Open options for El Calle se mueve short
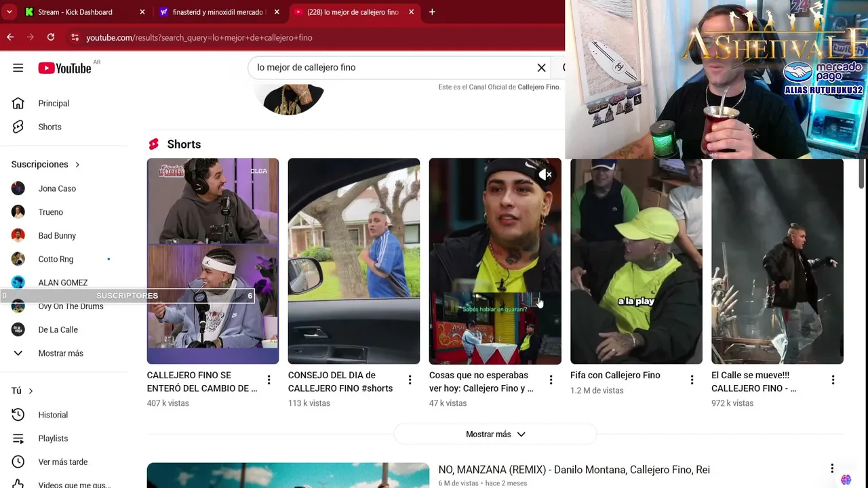 (x=833, y=380)
